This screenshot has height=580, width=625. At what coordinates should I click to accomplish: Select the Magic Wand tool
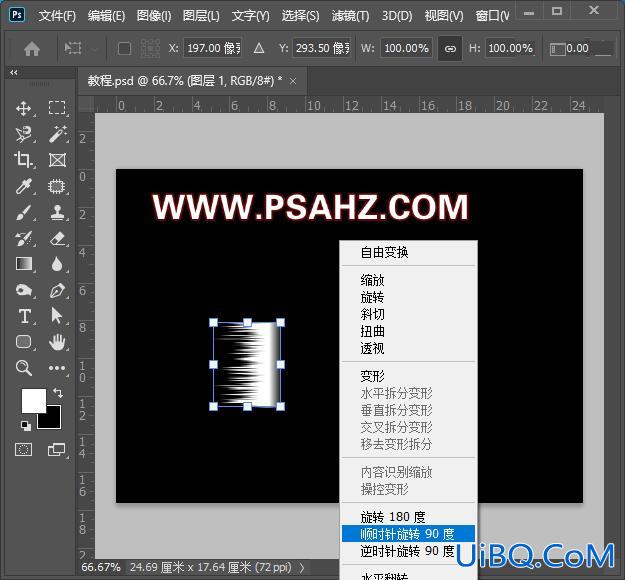point(57,134)
